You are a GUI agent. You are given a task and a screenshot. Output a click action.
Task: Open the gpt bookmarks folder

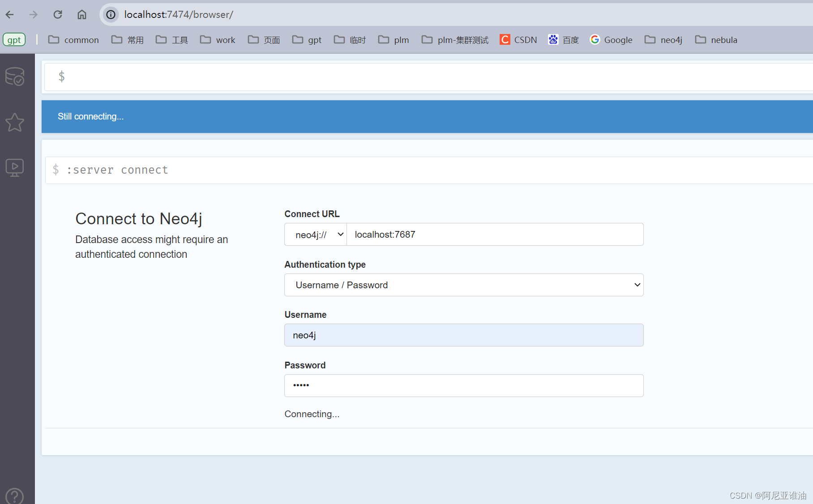click(x=307, y=40)
